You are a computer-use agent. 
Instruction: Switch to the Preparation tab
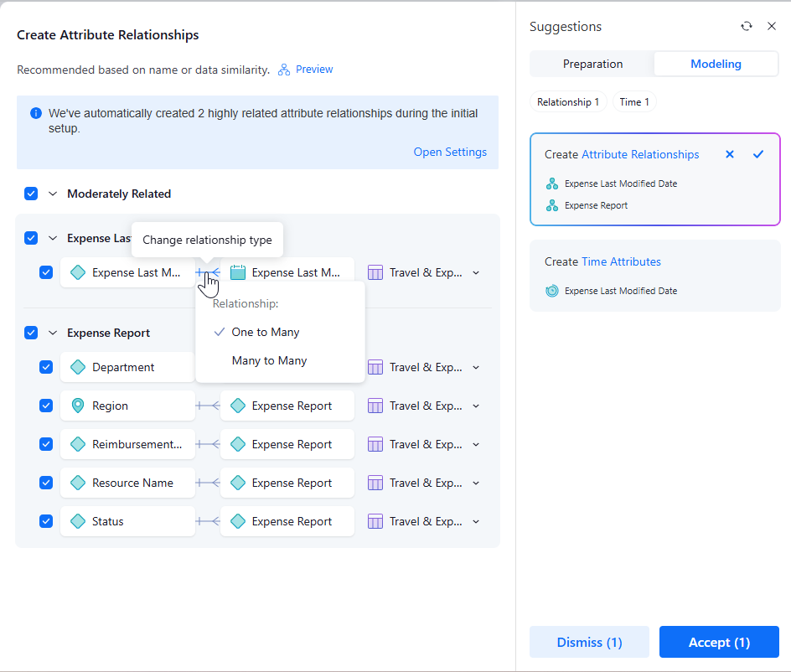coord(592,64)
